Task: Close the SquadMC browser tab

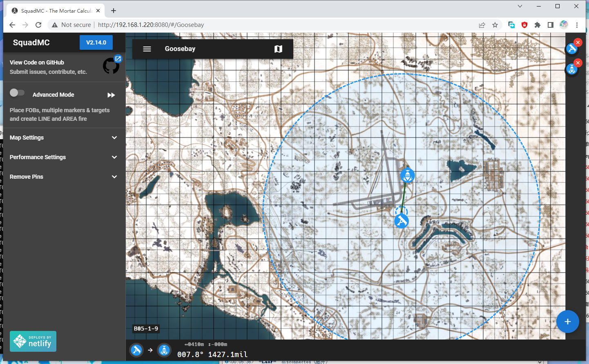Action: (x=98, y=11)
